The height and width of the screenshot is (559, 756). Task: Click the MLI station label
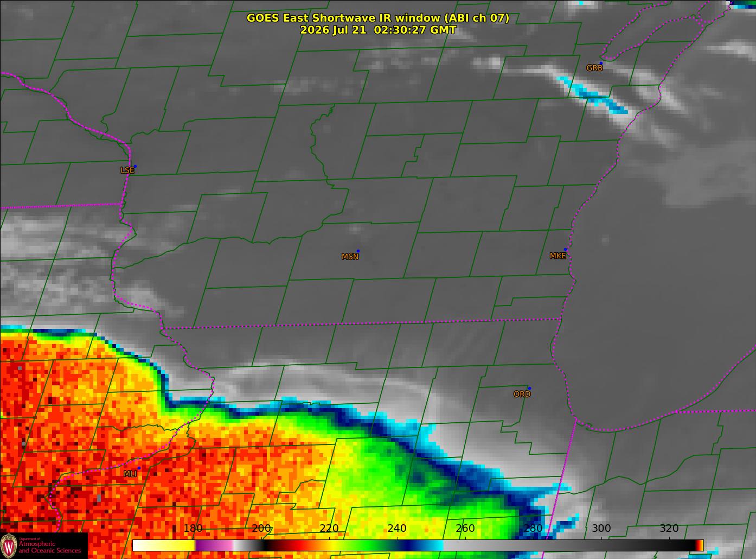(130, 474)
